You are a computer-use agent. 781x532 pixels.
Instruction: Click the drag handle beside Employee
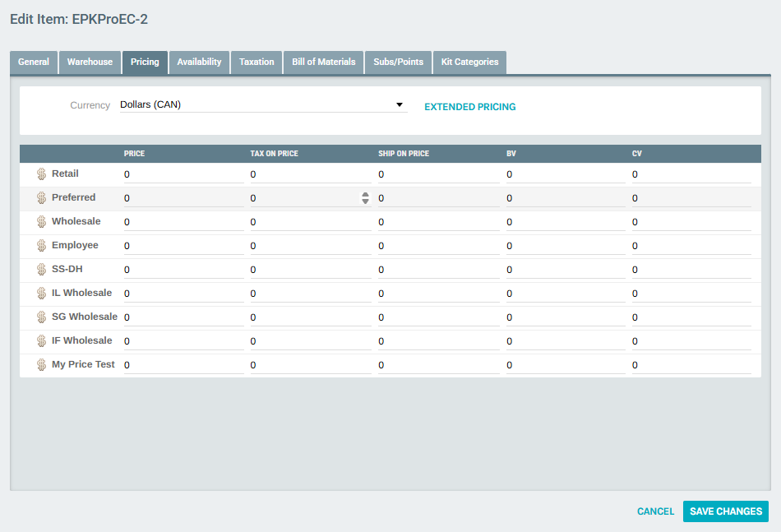point(42,245)
